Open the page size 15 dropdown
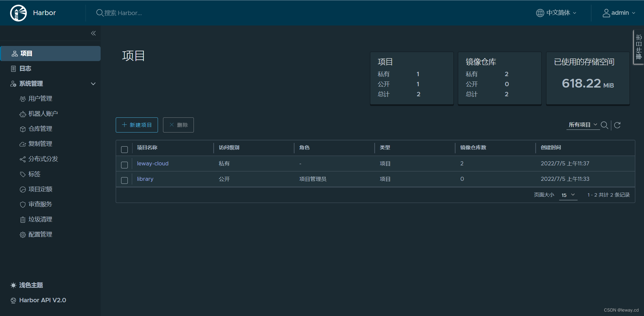The height and width of the screenshot is (316, 644). [568, 195]
